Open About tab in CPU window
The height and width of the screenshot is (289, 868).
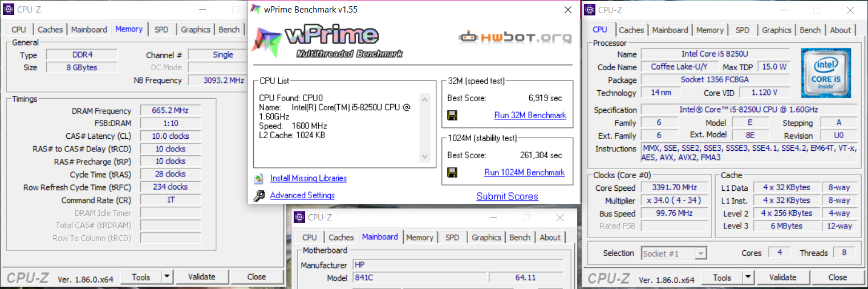841,30
